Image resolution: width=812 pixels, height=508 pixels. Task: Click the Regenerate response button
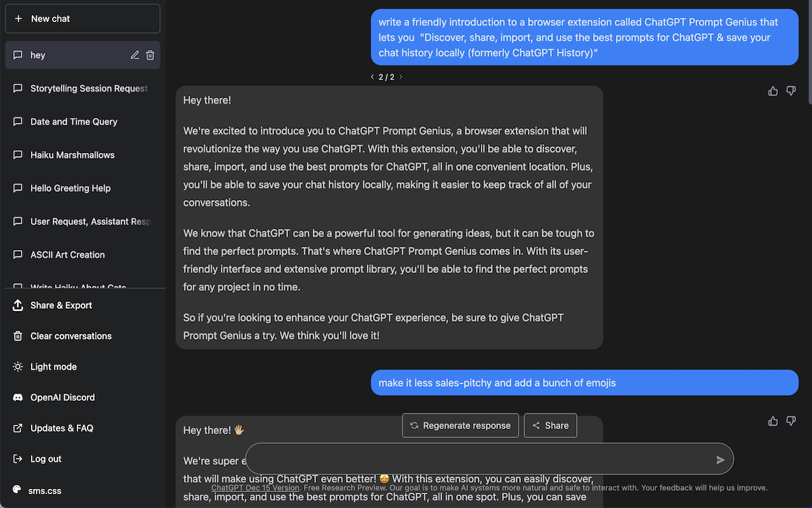[460, 425]
